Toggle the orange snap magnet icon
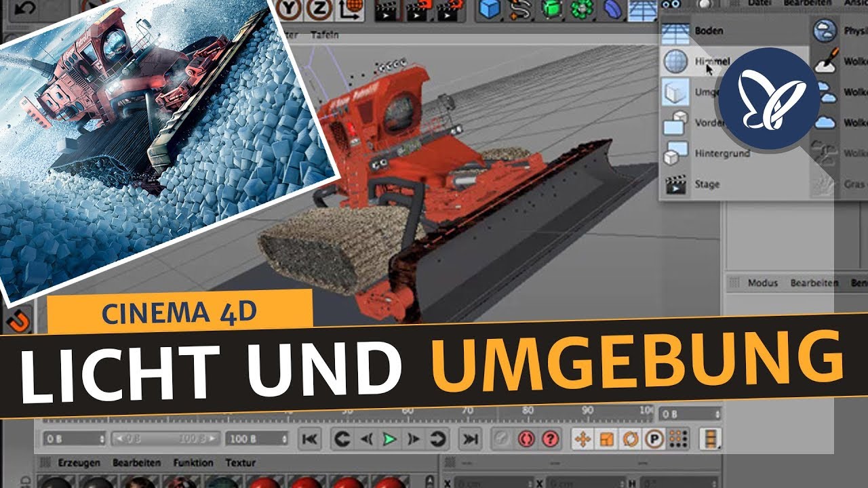The height and width of the screenshot is (488, 868). click(x=18, y=321)
